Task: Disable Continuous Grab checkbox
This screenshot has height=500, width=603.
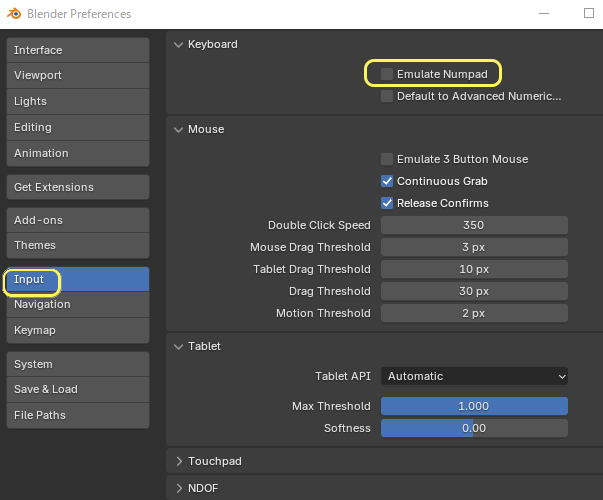Action: click(x=387, y=181)
